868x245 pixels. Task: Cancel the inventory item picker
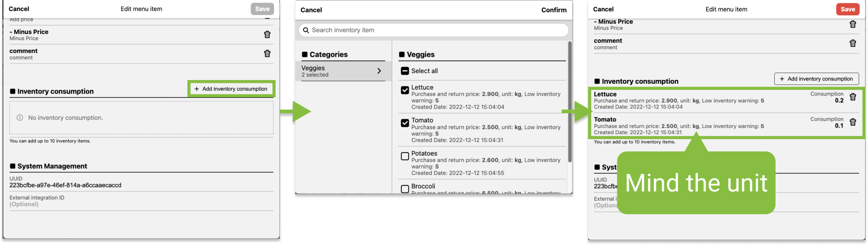pyautogui.click(x=311, y=10)
